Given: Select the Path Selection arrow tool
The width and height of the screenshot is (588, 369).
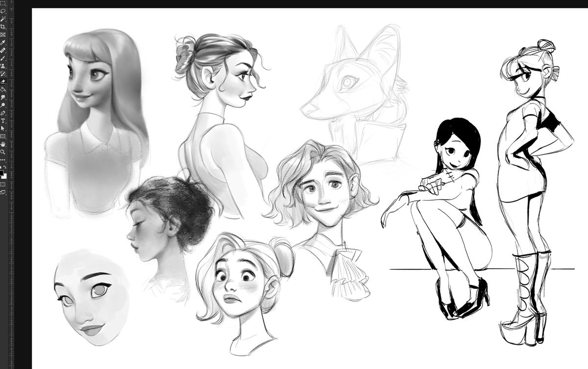Looking at the screenshot, I should tap(3, 129).
